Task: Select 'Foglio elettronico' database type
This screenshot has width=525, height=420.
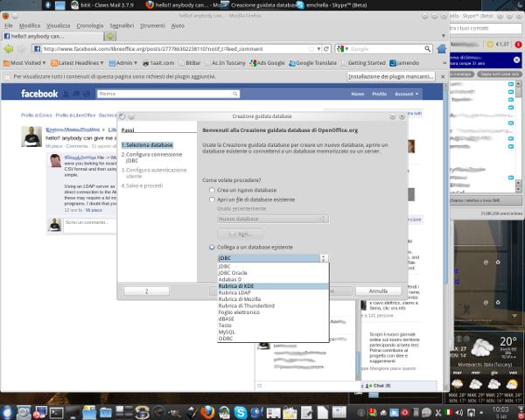Action: tap(240, 312)
